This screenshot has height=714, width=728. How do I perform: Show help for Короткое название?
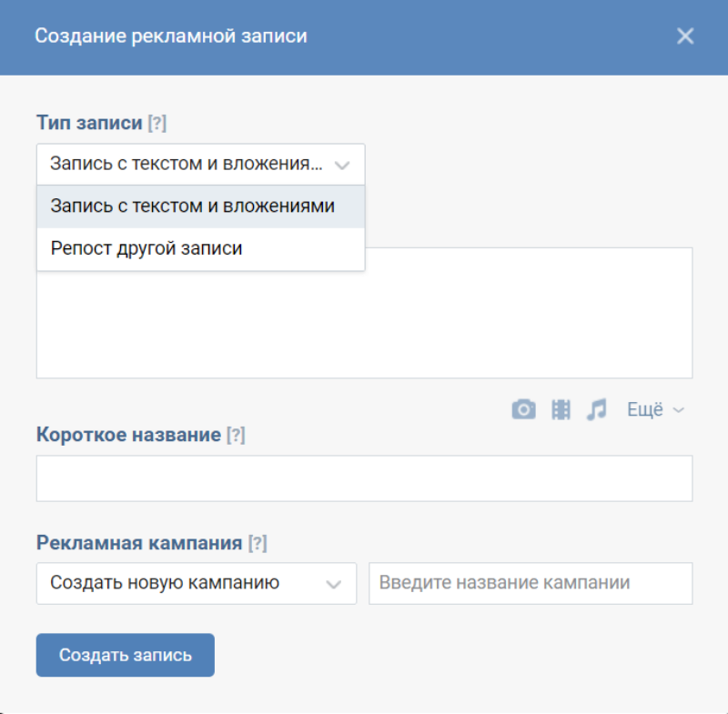(x=236, y=435)
